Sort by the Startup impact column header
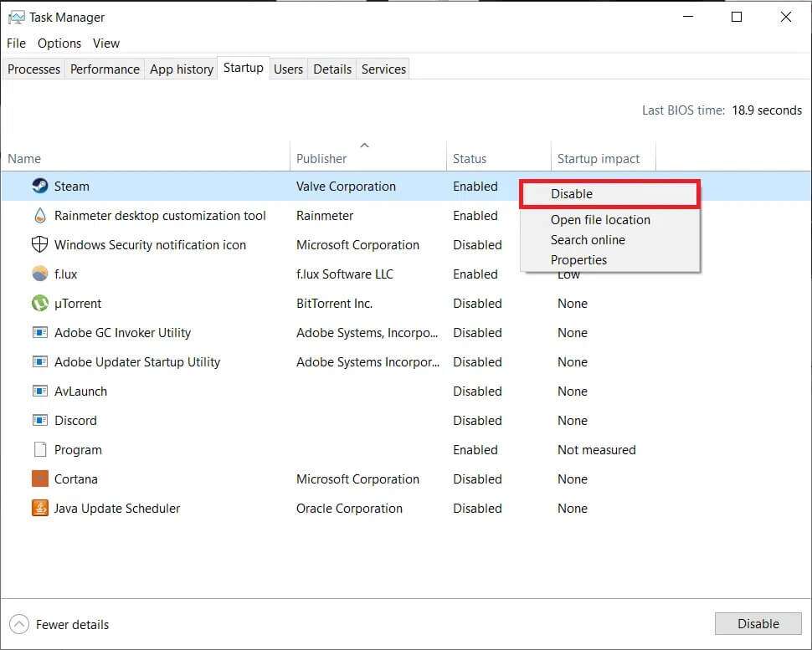Image resolution: width=812 pixels, height=650 pixels. (603, 158)
